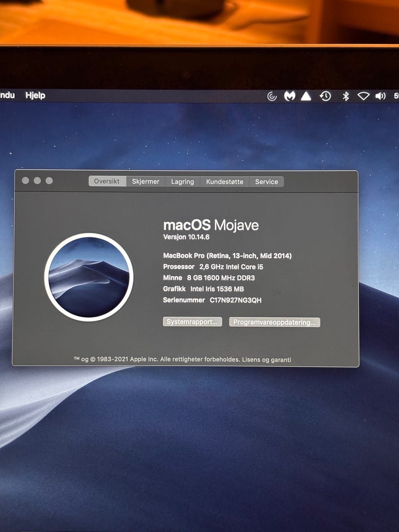Close the About This Mac window
Image resolution: width=399 pixels, height=532 pixels.
[25, 180]
